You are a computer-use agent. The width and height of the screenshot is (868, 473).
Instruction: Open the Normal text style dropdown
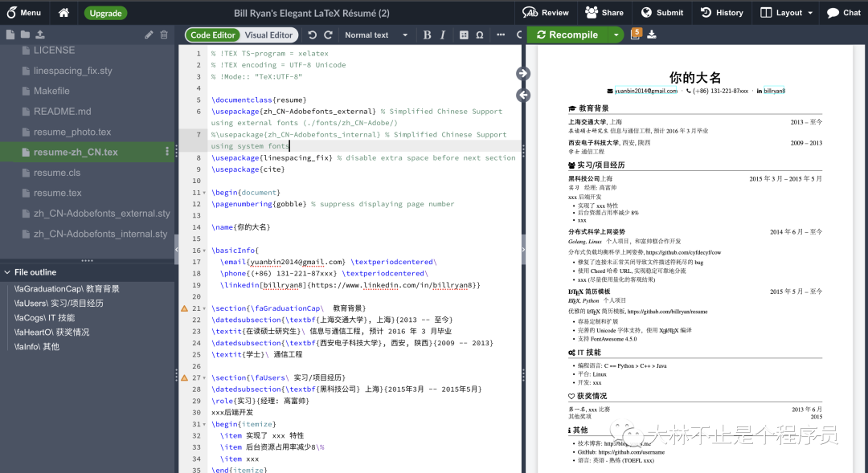[x=372, y=35]
